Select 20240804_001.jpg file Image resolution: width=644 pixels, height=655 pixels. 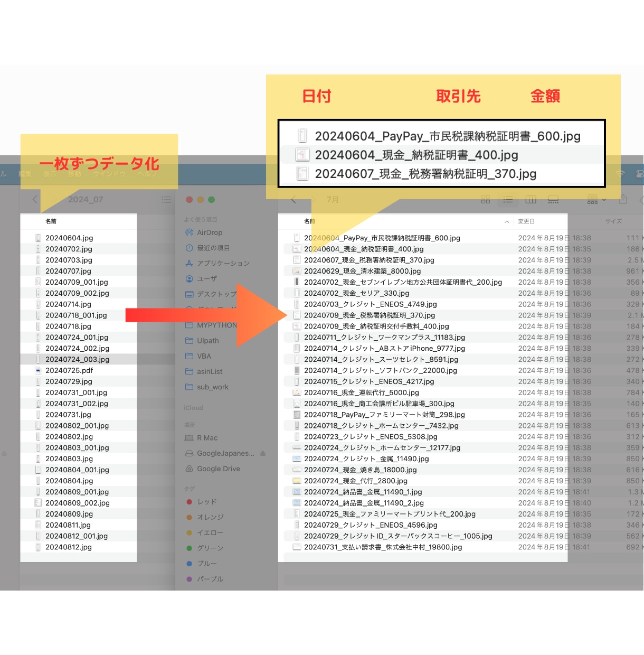pos(78,470)
